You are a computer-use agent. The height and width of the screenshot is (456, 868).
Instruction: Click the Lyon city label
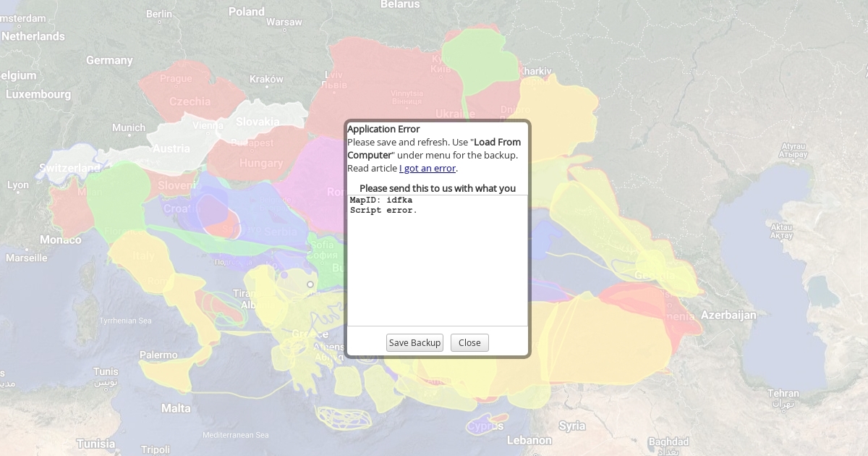point(18,185)
